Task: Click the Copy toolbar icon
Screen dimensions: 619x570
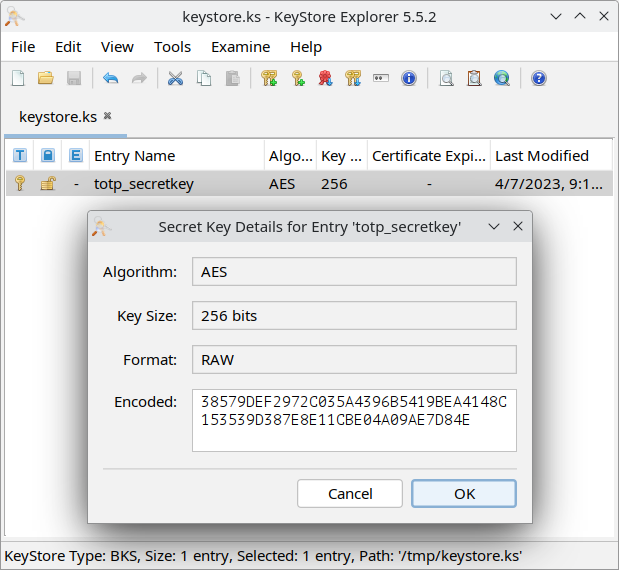Action: [x=204, y=78]
